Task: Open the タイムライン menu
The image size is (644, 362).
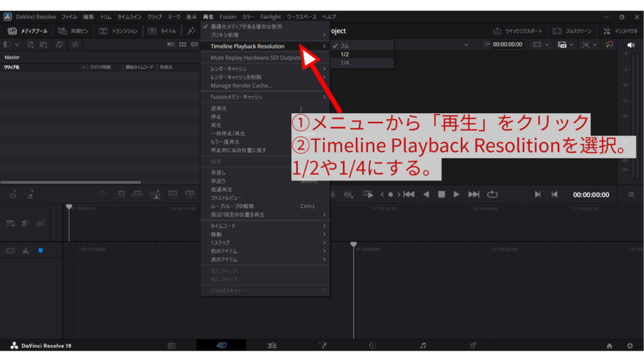Action: 130,17
